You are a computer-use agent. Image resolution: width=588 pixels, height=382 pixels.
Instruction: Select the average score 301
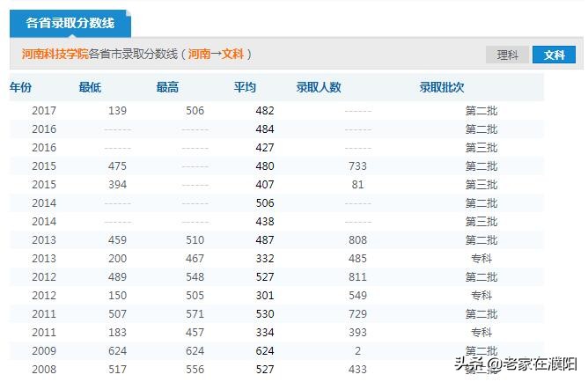tap(265, 296)
